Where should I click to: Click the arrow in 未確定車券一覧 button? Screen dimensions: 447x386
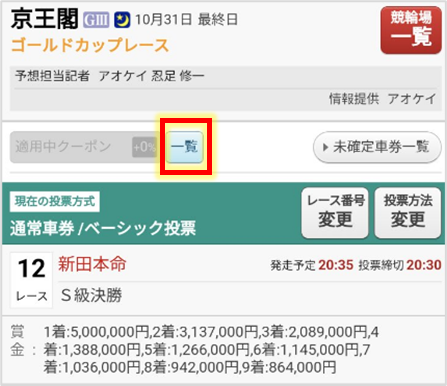[x=325, y=147]
